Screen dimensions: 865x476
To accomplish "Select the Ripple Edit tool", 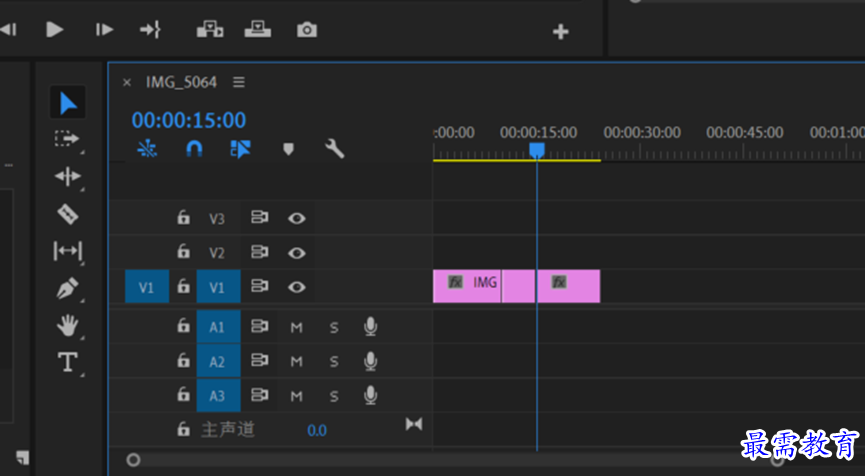I will [68, 177].
